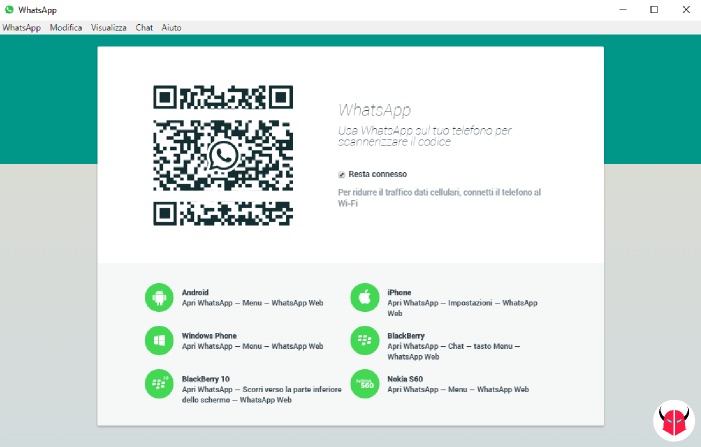Screen dimensions: 701x447
Task: Click the WhatsApp title bar app icon
Action: 9,9
